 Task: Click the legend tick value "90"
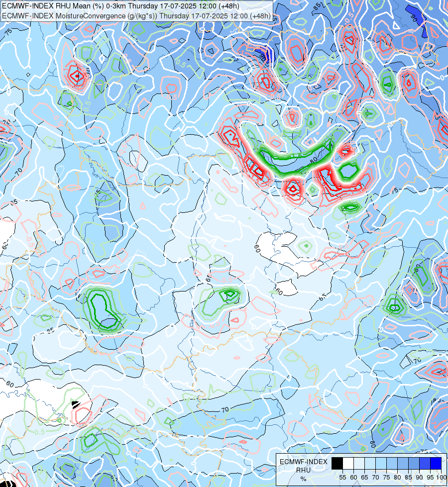pos(420,478)
